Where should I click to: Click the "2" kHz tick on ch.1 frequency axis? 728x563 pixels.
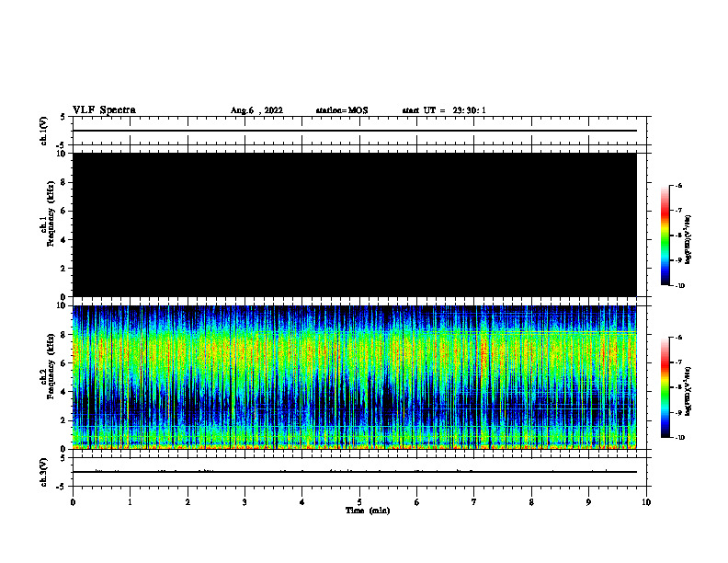[x=64, y=268]
